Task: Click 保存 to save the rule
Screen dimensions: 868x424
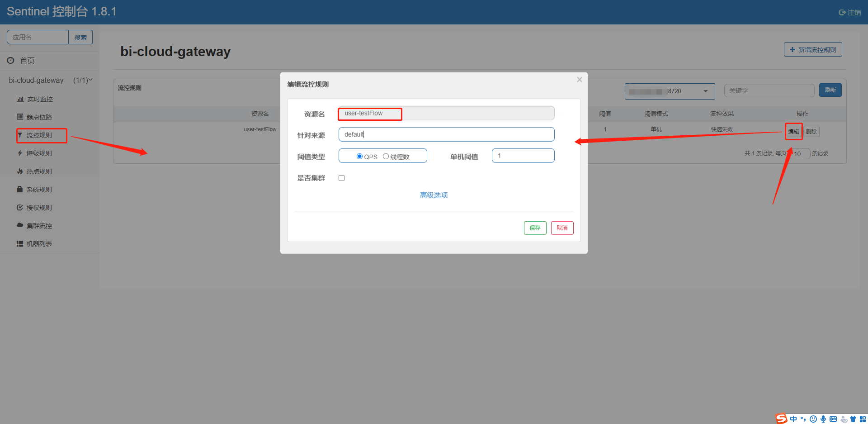Action: [535, 228]
